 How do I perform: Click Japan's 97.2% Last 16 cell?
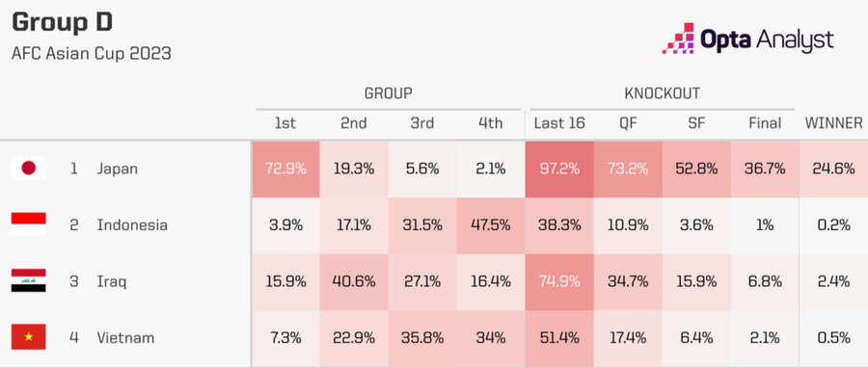click(x=559, y=170)
